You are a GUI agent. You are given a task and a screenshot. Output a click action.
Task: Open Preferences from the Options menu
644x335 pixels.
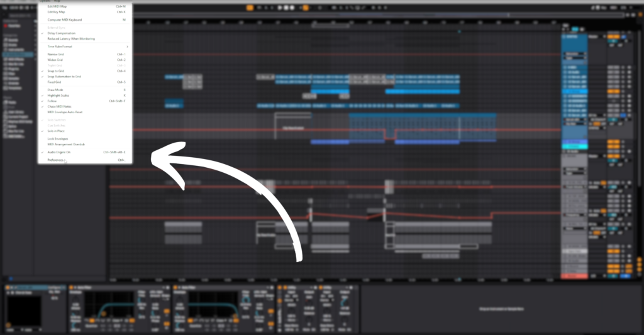point(56,160)
